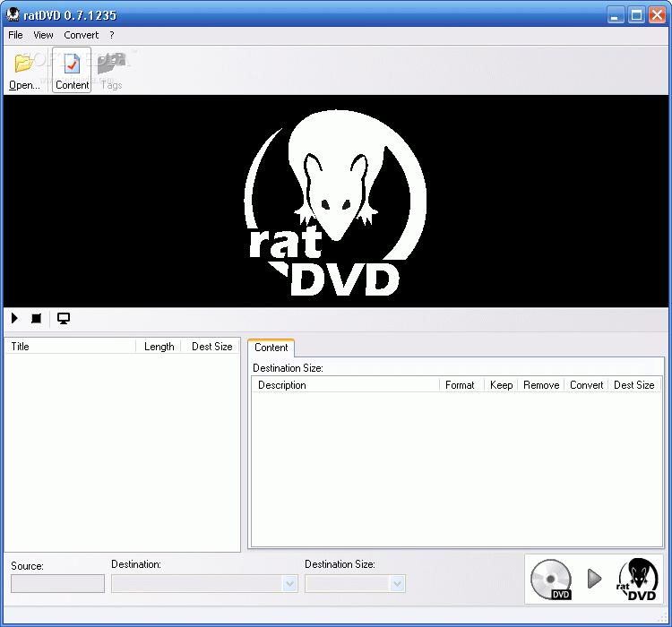This screenshot has width=672, height=627.
Task: Open the View menu
Action: (43, 35)
